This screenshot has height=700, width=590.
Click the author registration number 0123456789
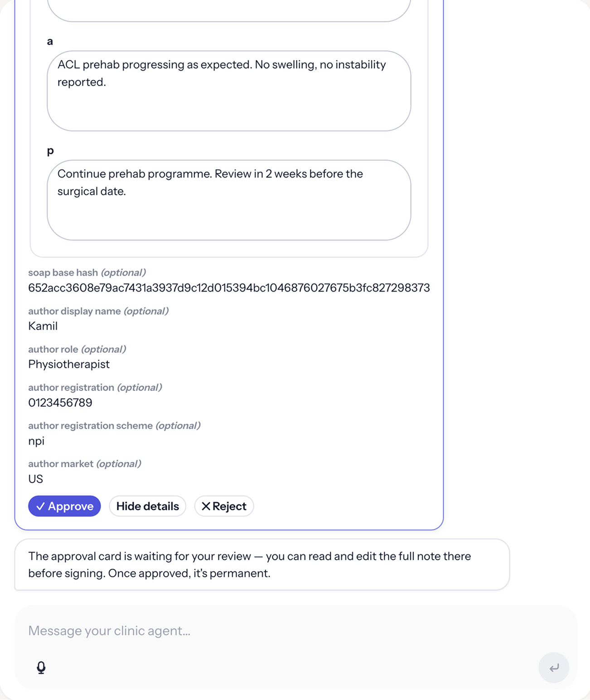coord(60,403)
